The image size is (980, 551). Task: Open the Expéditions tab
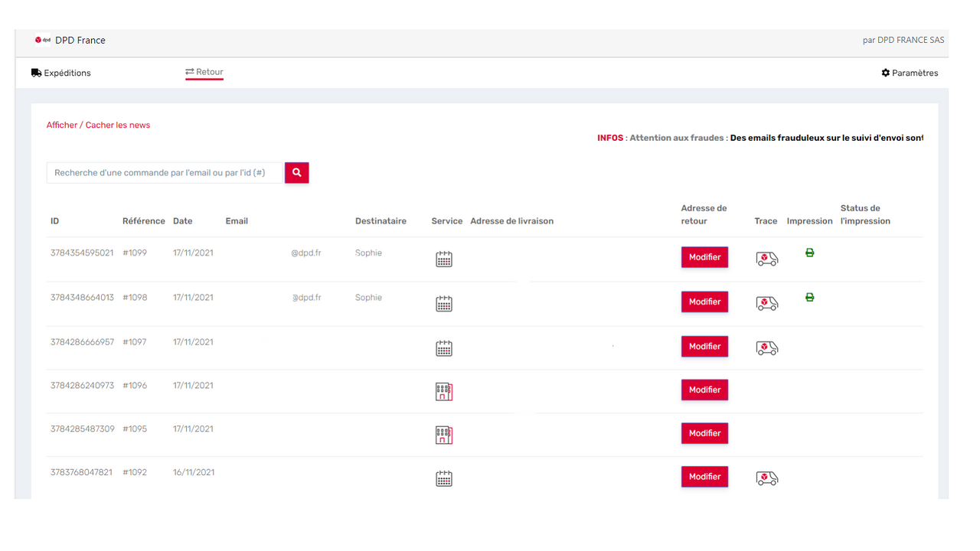[61, 73]
